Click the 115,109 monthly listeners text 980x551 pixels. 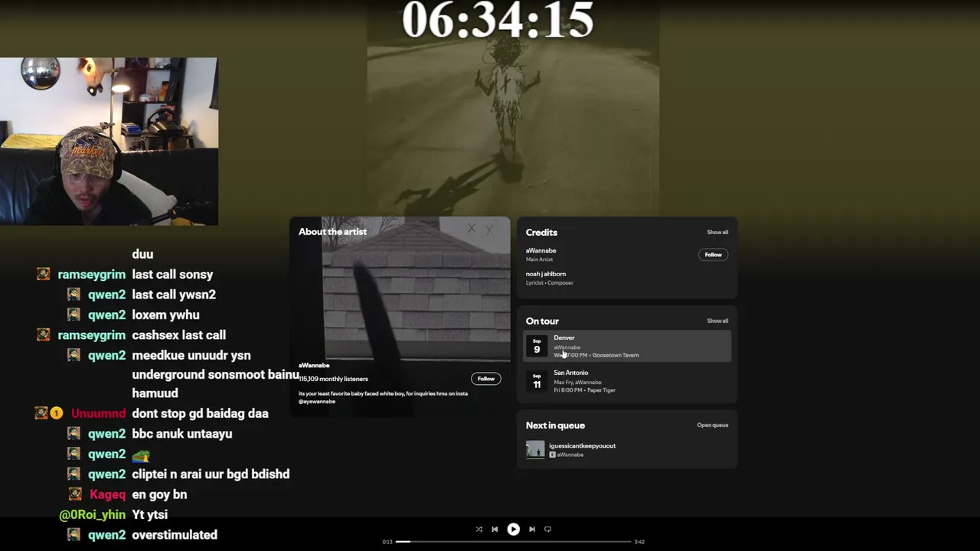click(x=333, y=379)
